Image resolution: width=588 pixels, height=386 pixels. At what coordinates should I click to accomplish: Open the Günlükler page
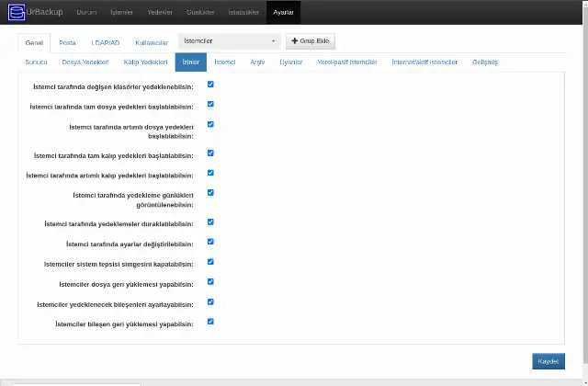point(200,12)
